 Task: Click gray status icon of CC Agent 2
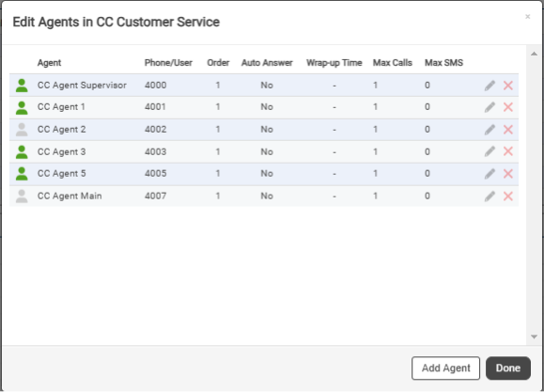tap(22, 130)
